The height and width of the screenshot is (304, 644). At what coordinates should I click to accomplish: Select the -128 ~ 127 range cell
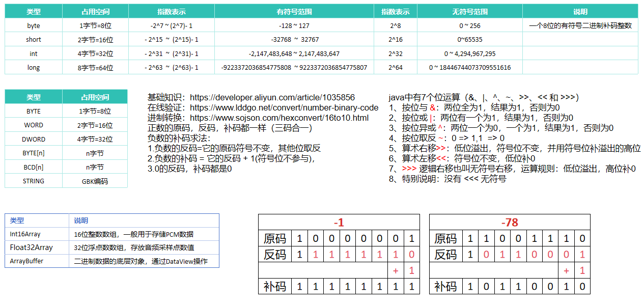(294, 25)
